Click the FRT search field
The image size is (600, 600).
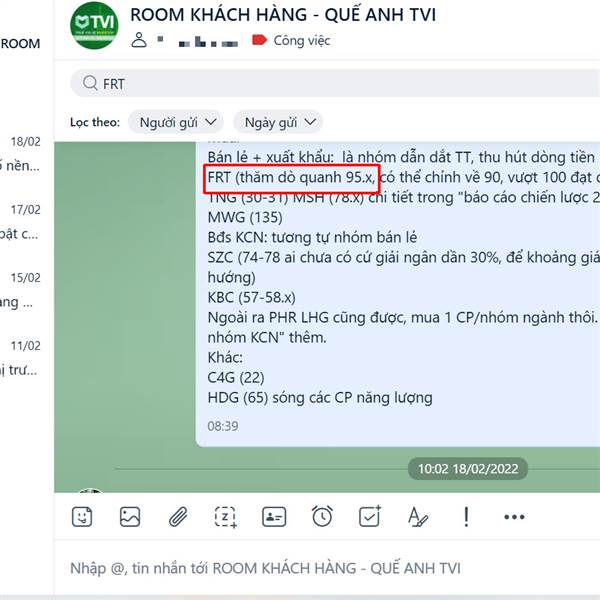coord(335,83)
